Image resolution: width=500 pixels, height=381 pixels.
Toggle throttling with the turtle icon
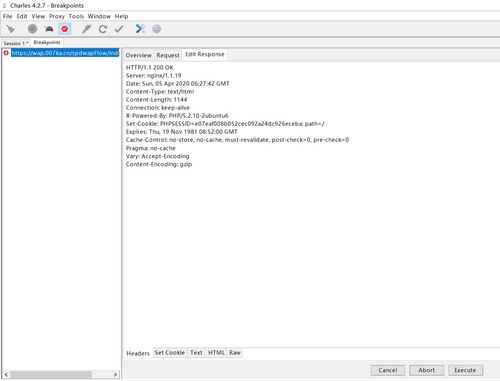click(49, 29)
